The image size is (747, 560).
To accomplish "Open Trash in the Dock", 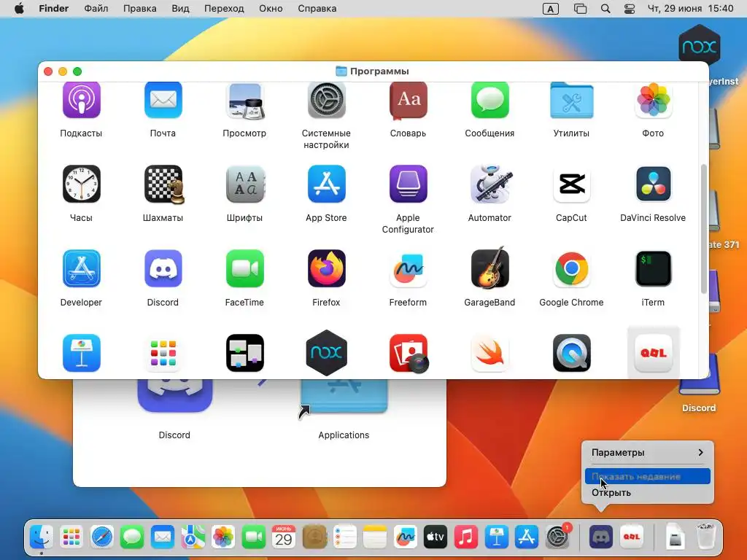I will click(x=705, y=537).
